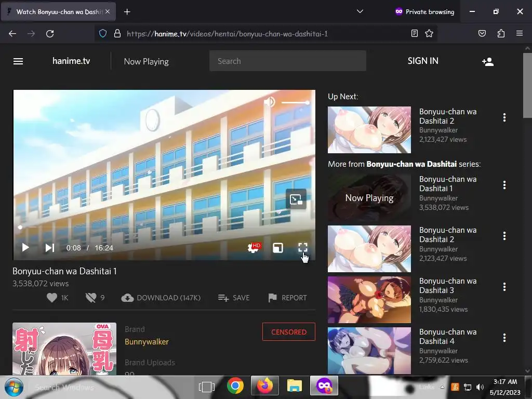532x399 pixels.
Task: Click the video progress bar
Action: pos(164,228)
